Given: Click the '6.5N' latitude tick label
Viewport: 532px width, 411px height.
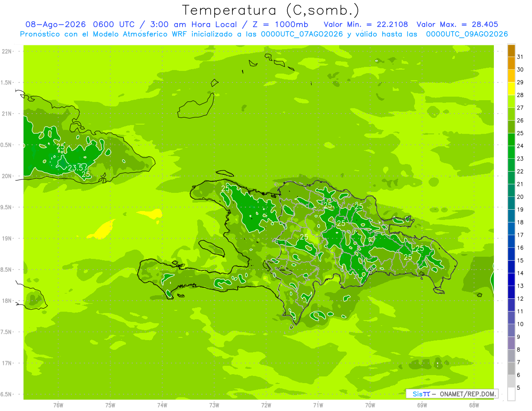Looking at the screenshot, I should point(6,394).
